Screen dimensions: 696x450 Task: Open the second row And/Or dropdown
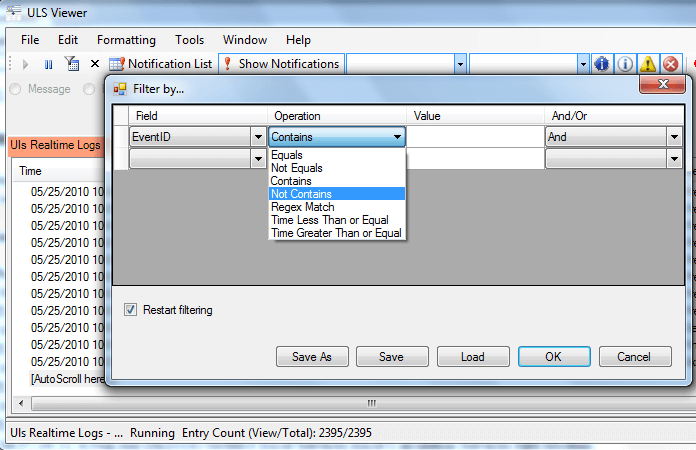[x=674, y=158]
